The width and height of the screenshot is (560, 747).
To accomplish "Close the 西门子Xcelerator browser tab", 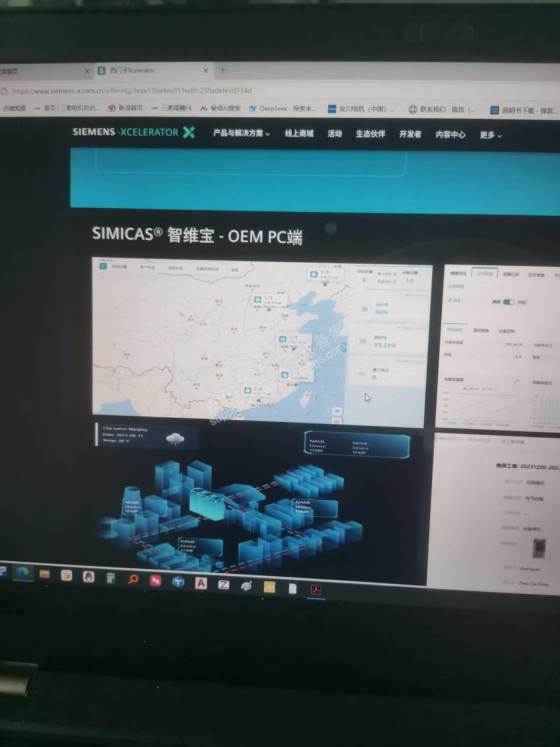I will (x=206, y=70).
